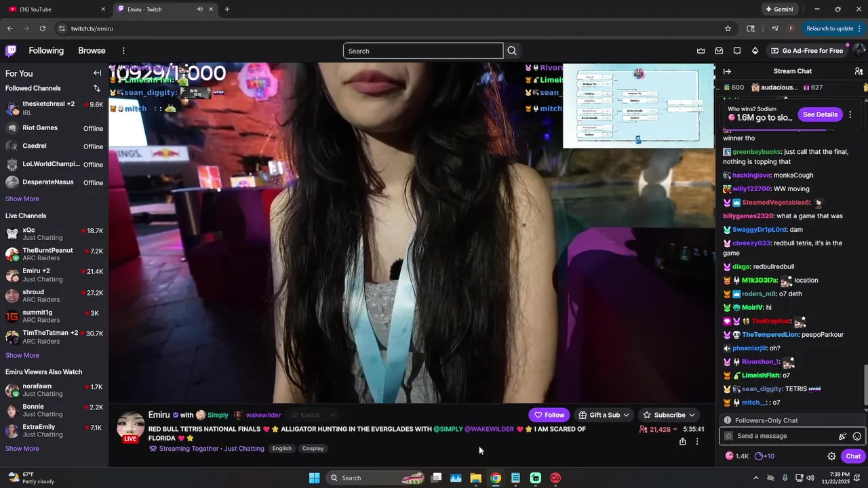Click Go Ad-Free for Free
Screen dimensions: 868x488
click(x=807, y=51)
